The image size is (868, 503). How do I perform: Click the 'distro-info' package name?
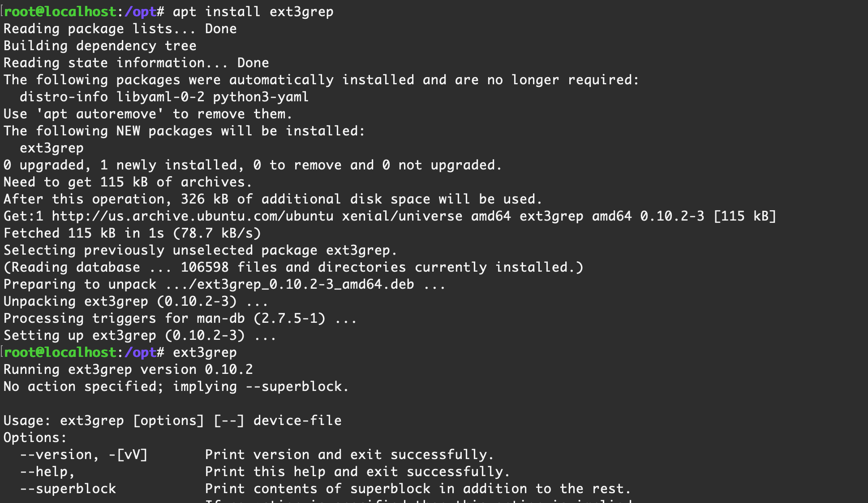point(64,97)
